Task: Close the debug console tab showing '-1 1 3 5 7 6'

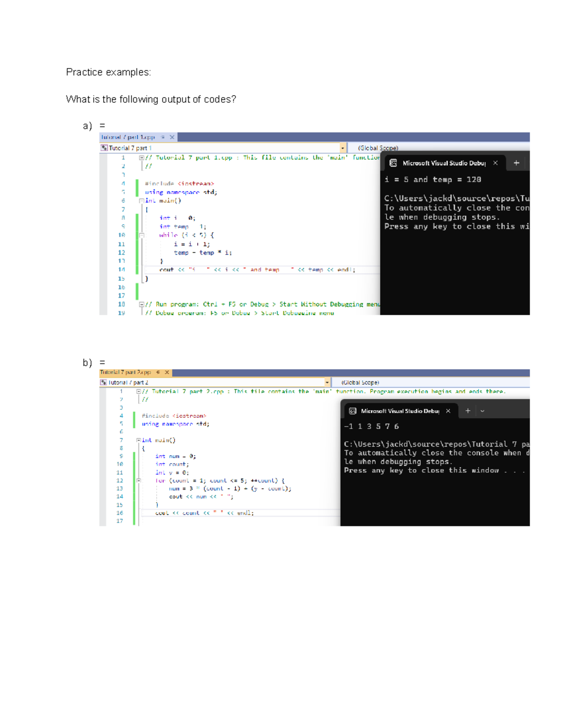Action: pyautogui.click(x=448, y=411)
